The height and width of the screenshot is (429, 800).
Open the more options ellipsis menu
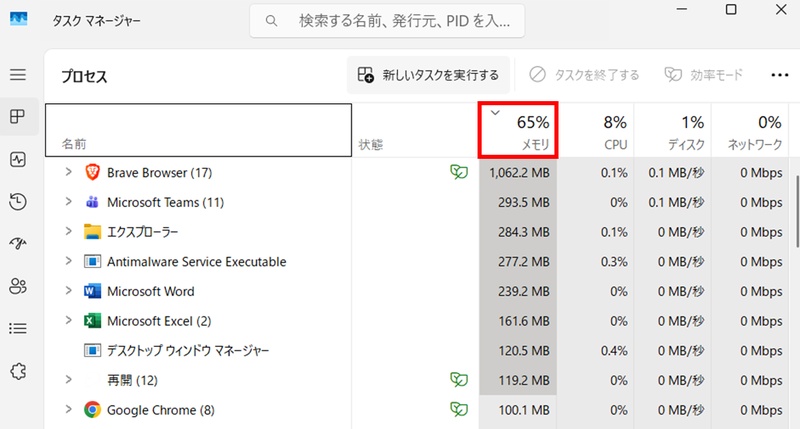(780, 75)
